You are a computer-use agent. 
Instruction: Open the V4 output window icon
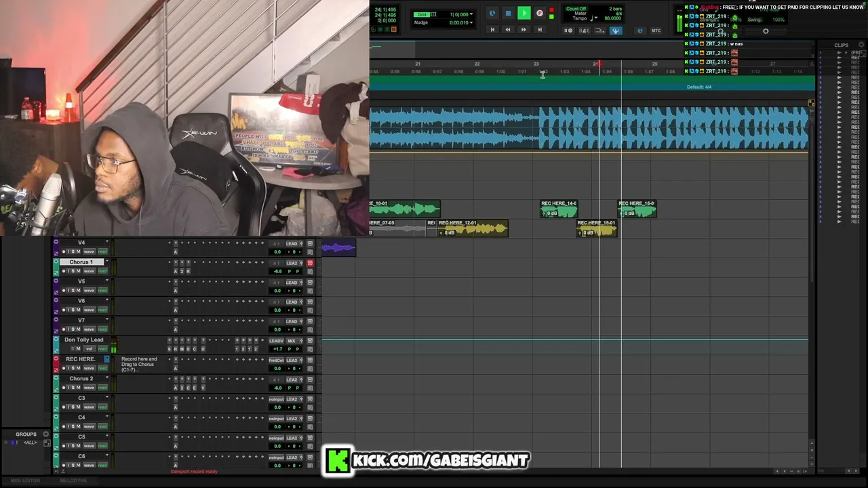point(310,244)
